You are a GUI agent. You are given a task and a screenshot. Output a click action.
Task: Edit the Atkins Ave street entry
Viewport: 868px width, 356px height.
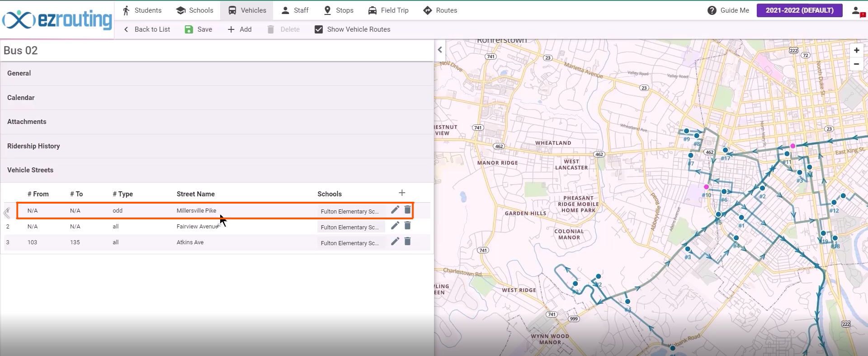(x=395, y=242)
